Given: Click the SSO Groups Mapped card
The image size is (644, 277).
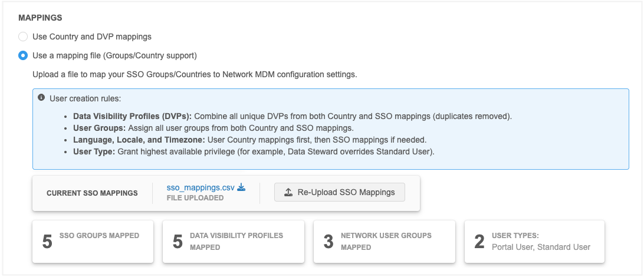Looking at the screenshot, I should (93, 241).
